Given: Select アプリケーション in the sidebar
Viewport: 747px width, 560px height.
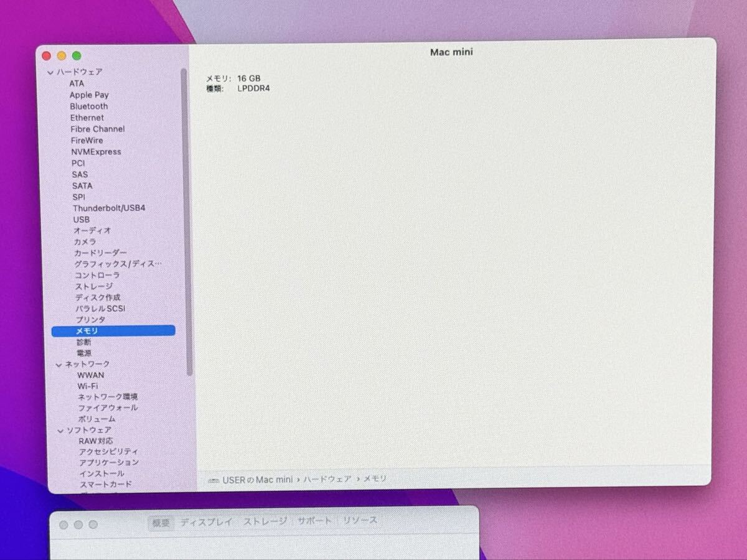Looking at the screenshot, I should [109, 463].
